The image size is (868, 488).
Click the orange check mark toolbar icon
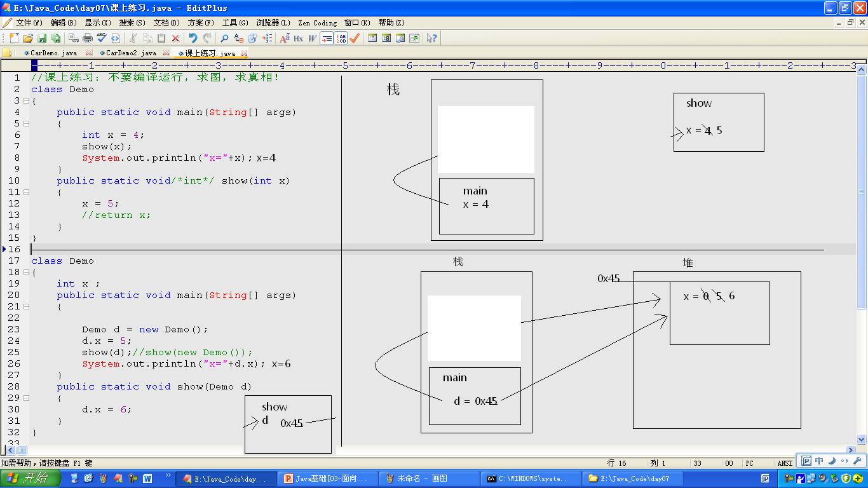(x=355, y=38)
